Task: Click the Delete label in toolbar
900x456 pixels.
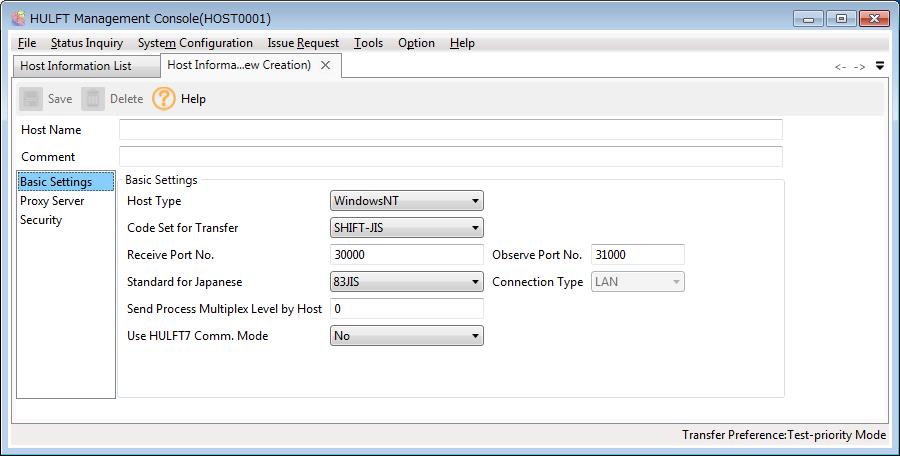Action: (x=126, y=99)
